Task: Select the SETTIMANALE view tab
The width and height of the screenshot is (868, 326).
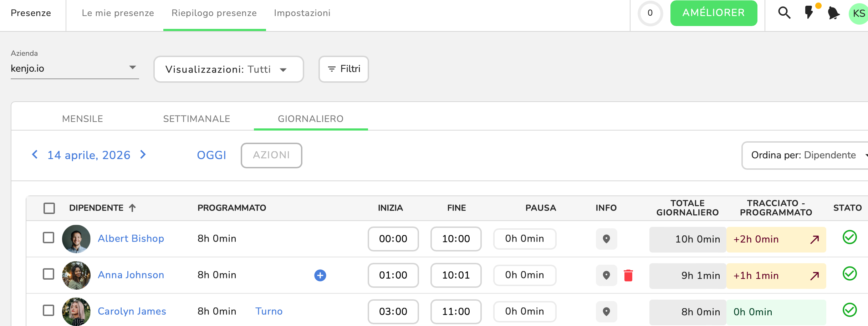Action: point(197,119)
